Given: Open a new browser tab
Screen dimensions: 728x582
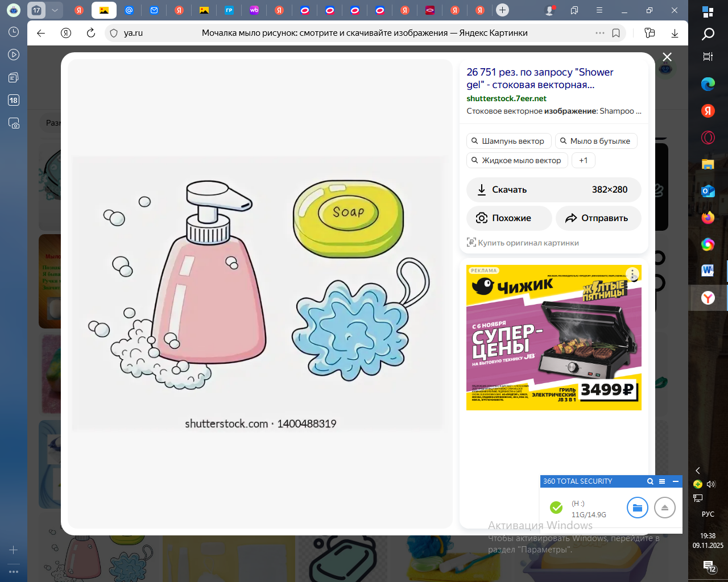Looking at the screenshot, I should click(502, 10).
